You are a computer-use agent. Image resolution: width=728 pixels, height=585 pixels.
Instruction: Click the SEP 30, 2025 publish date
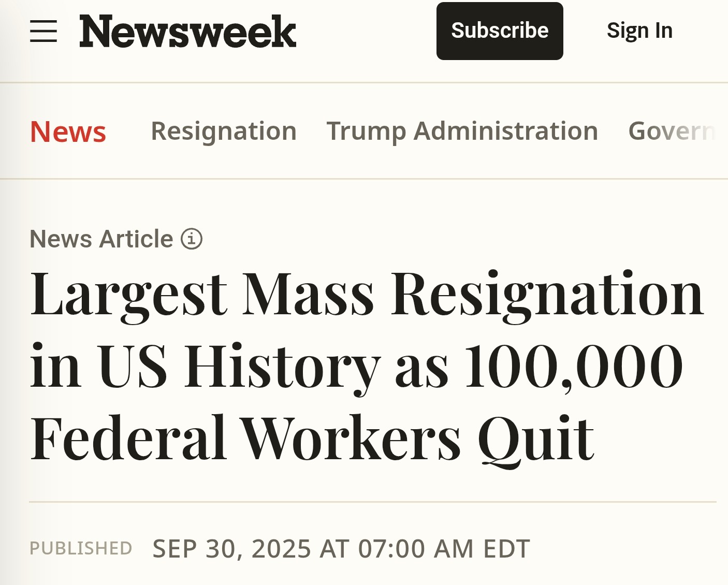click(232, 549)
